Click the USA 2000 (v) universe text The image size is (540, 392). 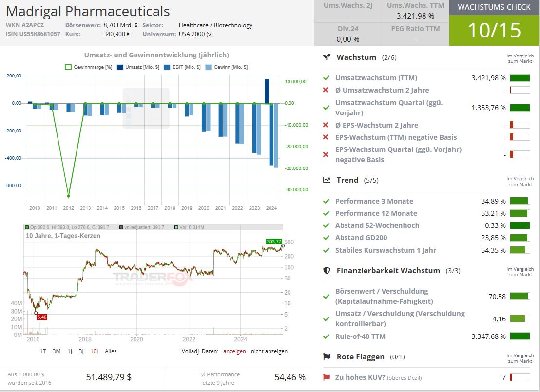pyautogui.click(x=195, y=34)
